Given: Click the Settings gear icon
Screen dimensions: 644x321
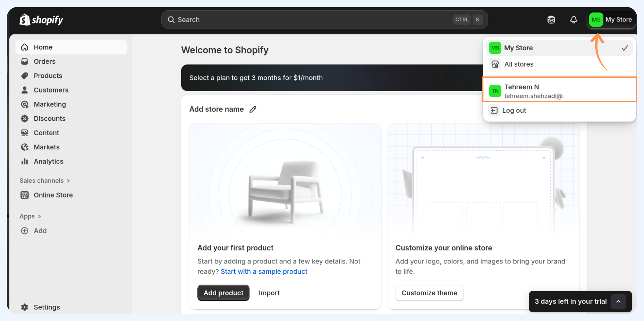Looking at the screenshot, I should (x=25, y=307).
